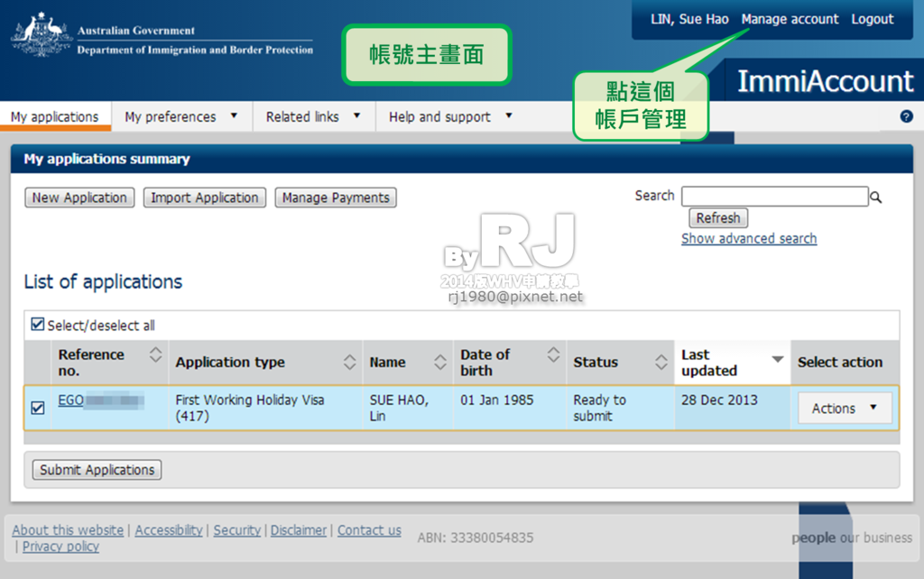Open the Actions dropdown for the application

click(x=845, y=409)
